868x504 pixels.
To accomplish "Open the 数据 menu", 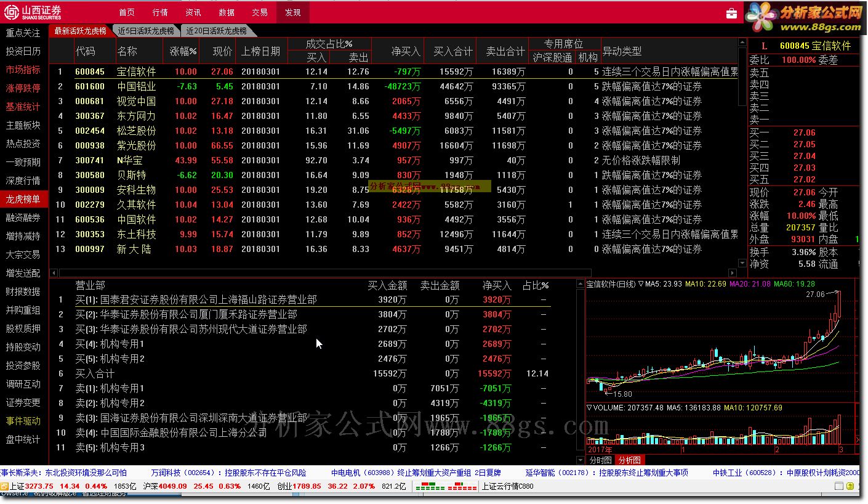I will click(x=227, y=12).
